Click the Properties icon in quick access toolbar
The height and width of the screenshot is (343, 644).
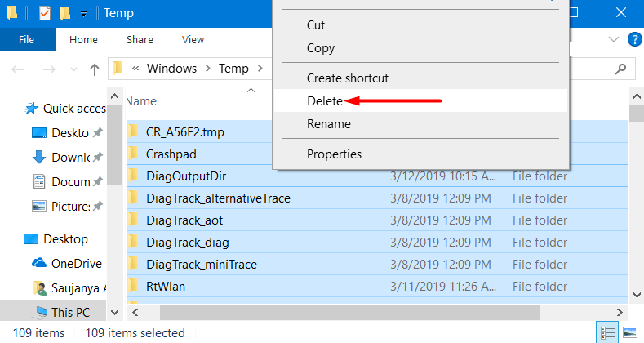tap(45, 13)
